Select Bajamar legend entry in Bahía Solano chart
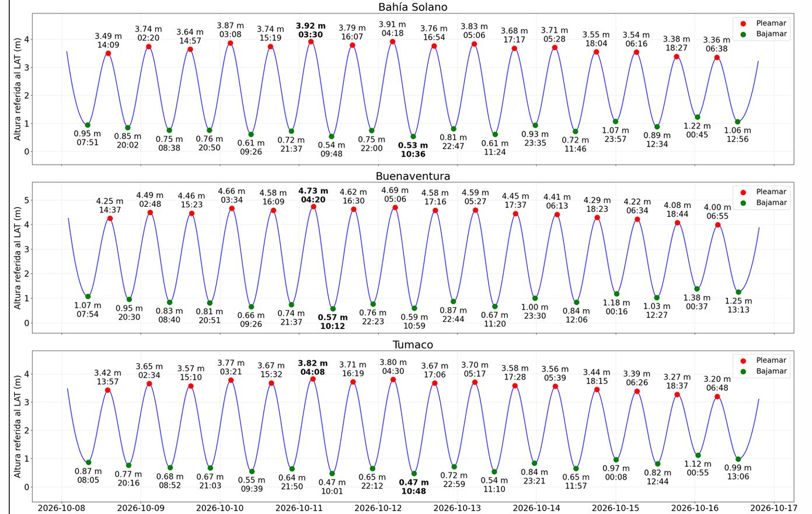Screen dimensions: 812x514 (764, 34)
